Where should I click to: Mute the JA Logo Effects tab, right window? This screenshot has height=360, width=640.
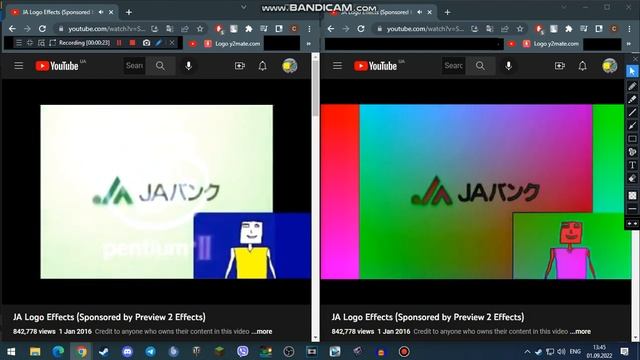420,12
